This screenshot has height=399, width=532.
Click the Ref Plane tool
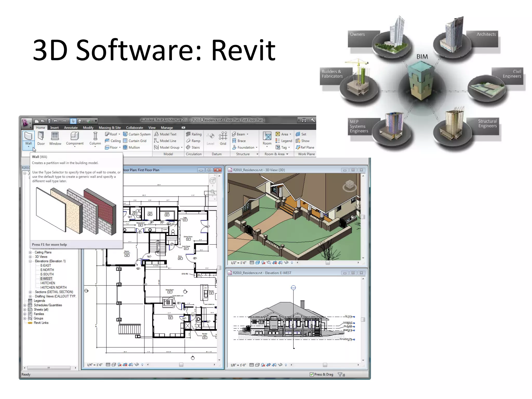(x=305, y=147)
